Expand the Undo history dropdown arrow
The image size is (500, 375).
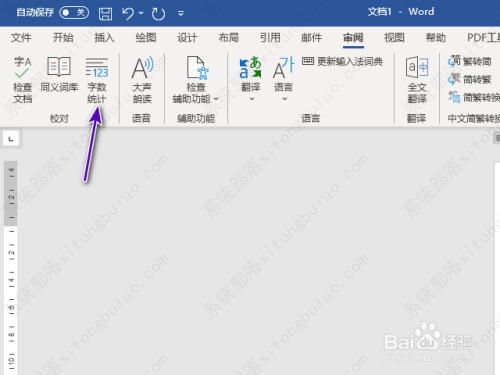141,13
